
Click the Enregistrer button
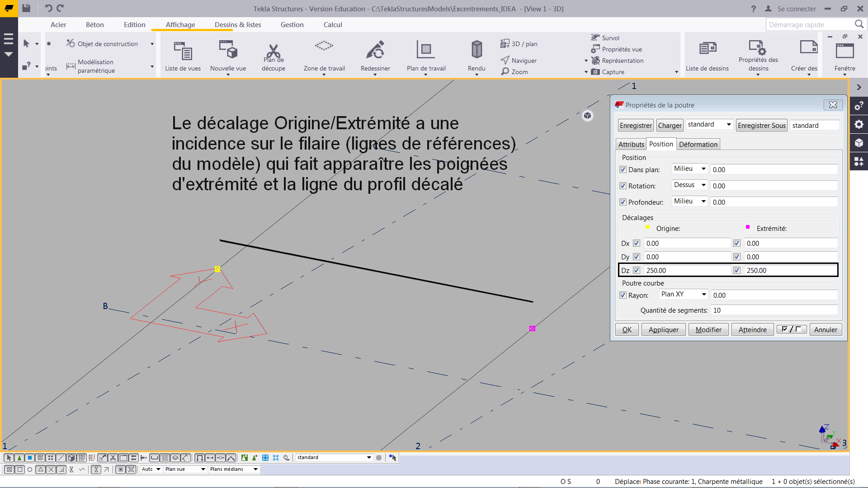point(636,126)
